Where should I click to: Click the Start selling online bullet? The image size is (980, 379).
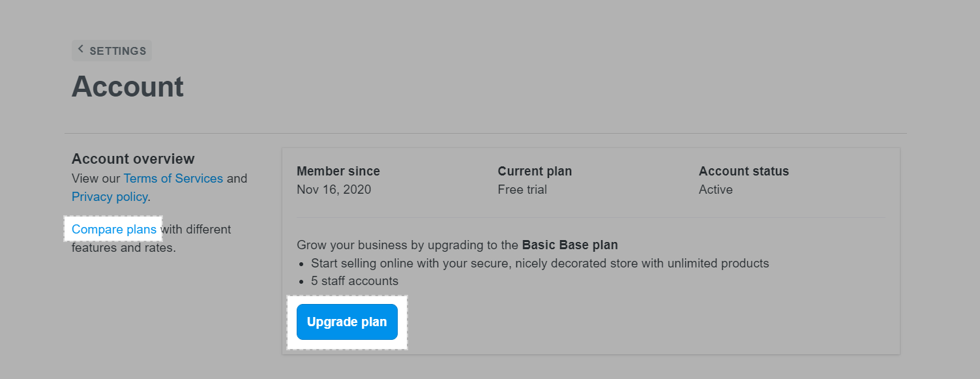click(x=539, y=264)
